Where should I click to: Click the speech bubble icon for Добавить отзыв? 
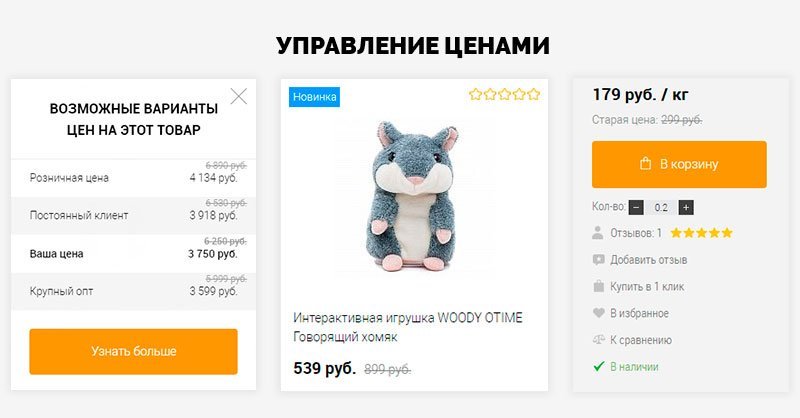point(598,260)
